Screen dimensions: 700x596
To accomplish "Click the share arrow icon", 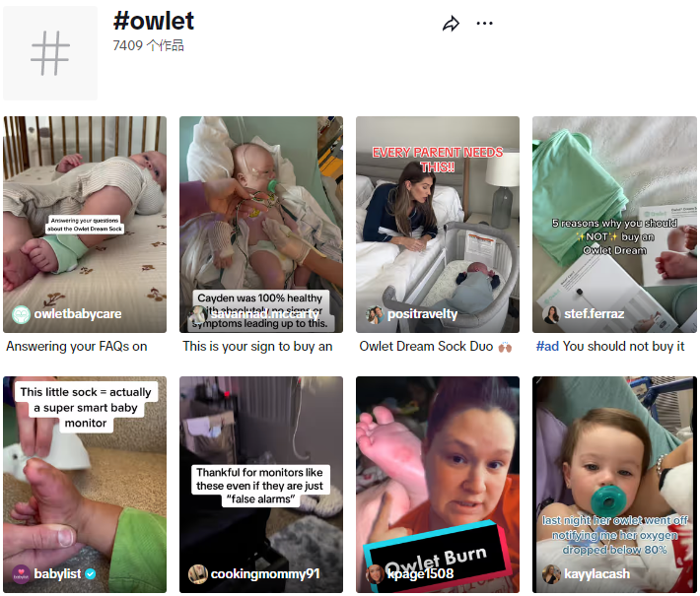I will tap(451, 24).
